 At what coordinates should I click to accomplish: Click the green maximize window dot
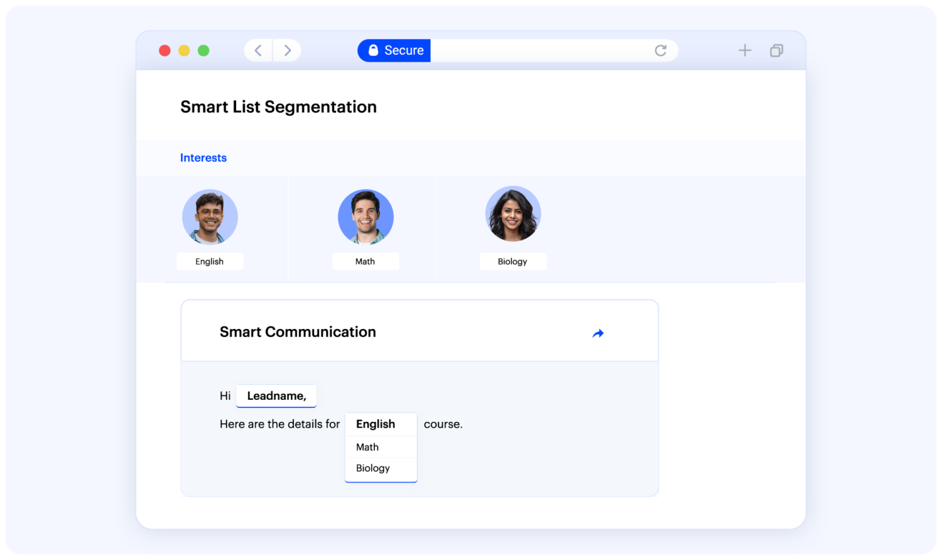203,51
